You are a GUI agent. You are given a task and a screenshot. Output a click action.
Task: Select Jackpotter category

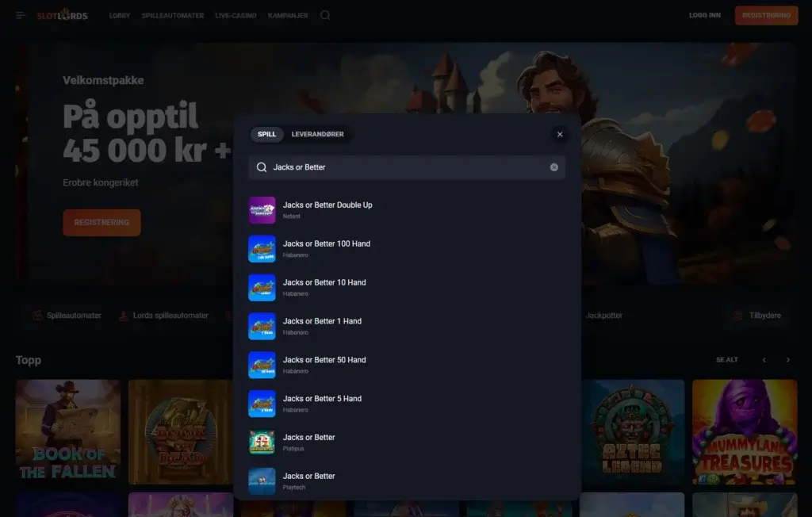coord(603,315)
